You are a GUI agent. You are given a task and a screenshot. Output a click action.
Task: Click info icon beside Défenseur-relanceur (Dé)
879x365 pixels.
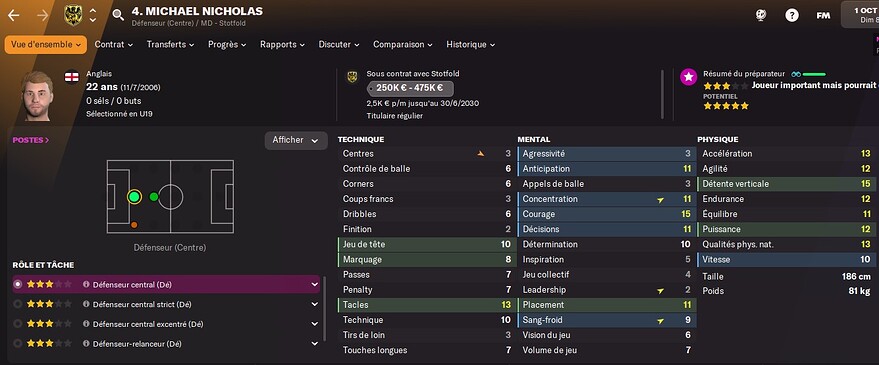[x=86, y=344]
